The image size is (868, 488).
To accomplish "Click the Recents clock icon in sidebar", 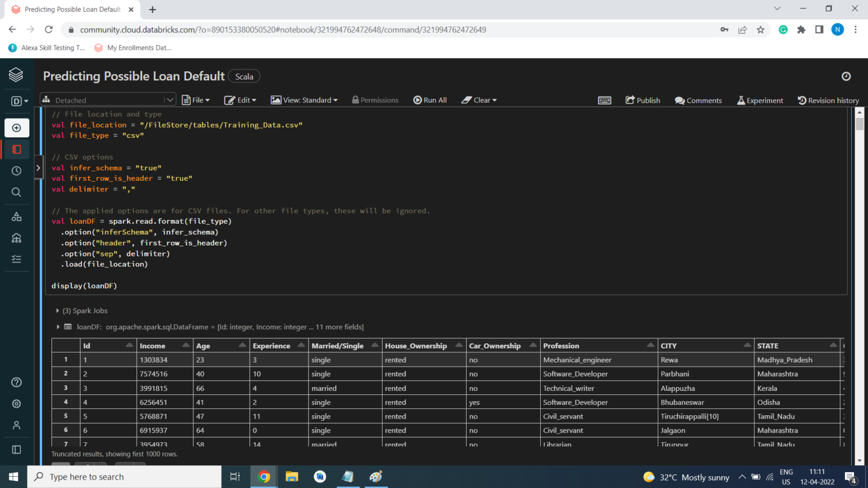I will click(16, 171).
